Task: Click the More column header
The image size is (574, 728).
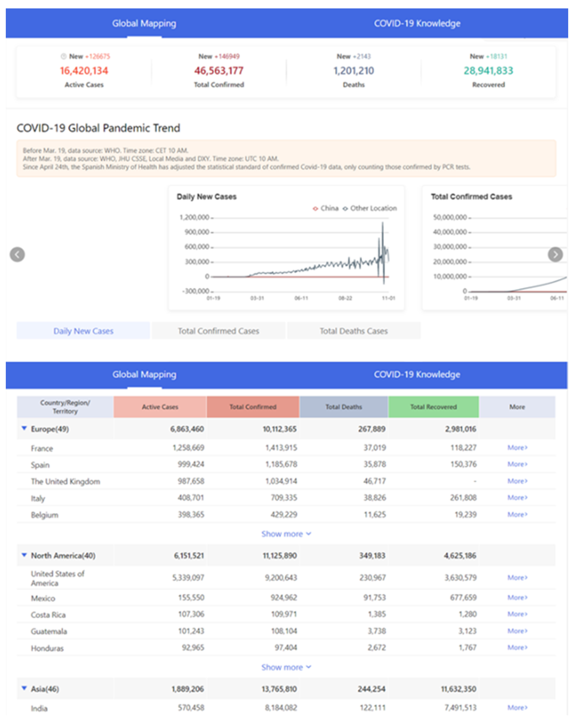Action: tap(517, 407)
